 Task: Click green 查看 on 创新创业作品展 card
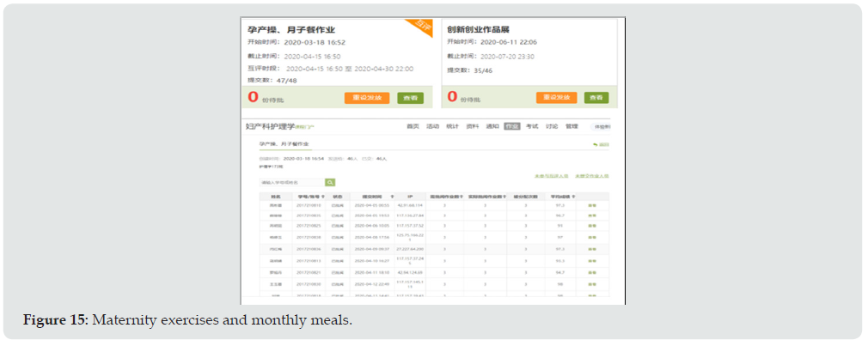pyautogui.click(x=596, y=98)
